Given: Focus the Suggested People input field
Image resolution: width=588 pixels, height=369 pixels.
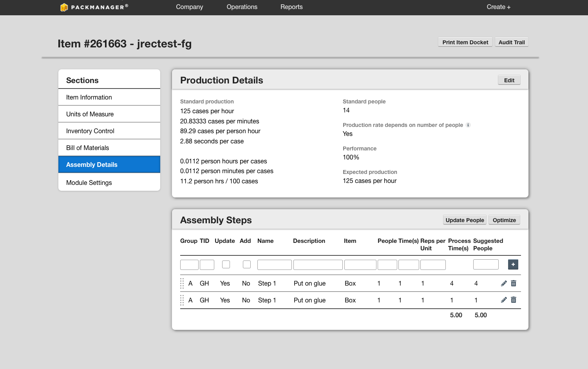Looking at the screenshot, I should pos(486,264).
